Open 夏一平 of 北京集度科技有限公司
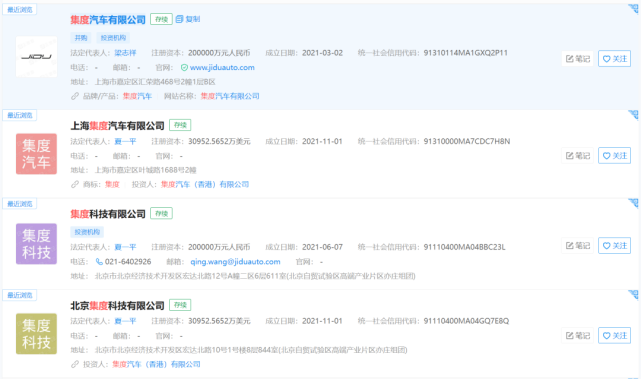641x379 pixels. point(125,321)
